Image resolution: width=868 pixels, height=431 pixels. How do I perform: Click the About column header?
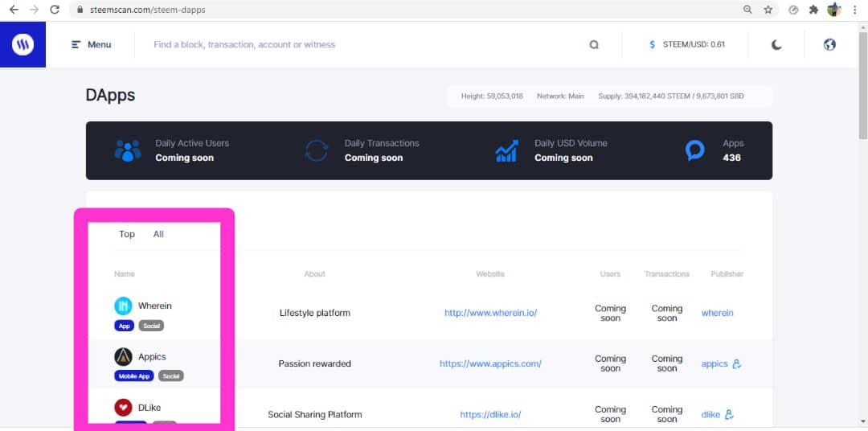314,273
